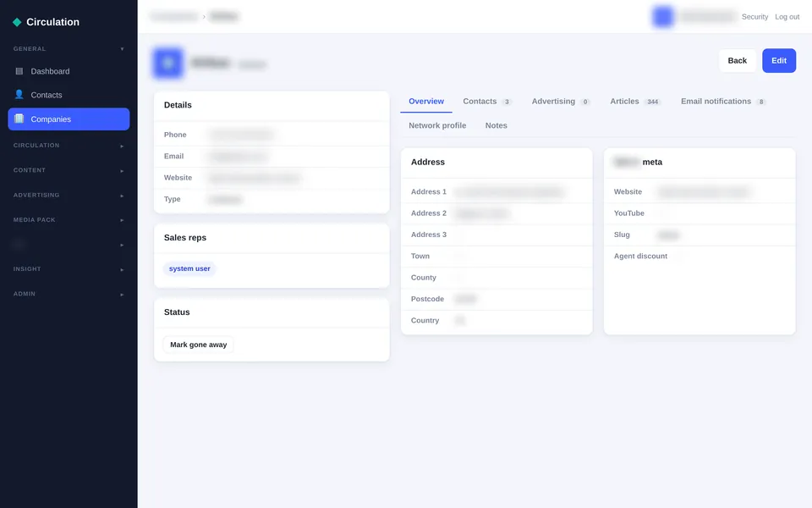Click the Address card heading
The width and height of the screenshot is (812, 508).
coord(428,162)
